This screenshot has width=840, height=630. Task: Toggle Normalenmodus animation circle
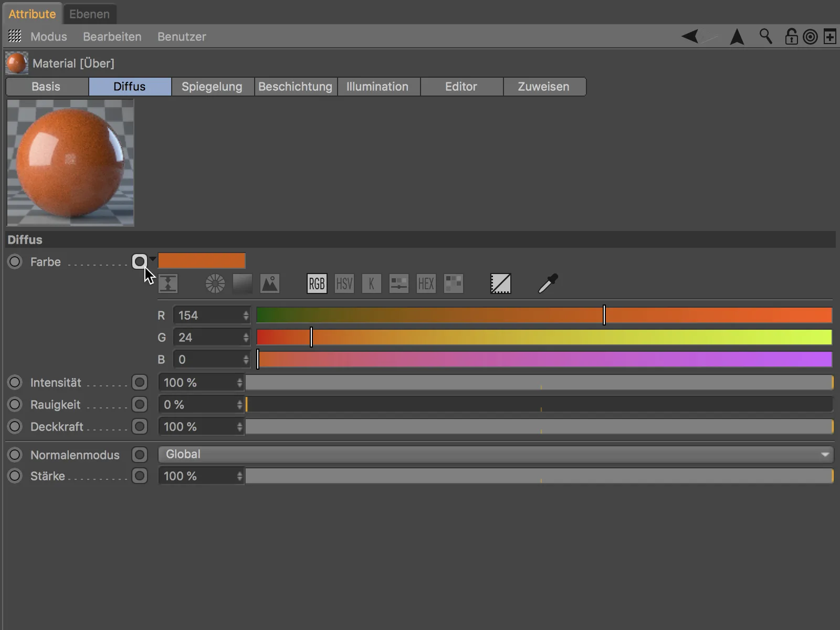(15, 455)
